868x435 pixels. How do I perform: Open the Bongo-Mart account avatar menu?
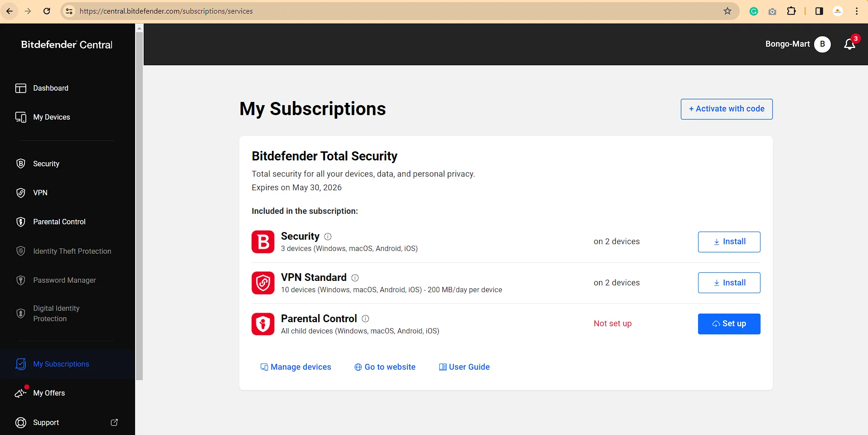pos(821,44)
